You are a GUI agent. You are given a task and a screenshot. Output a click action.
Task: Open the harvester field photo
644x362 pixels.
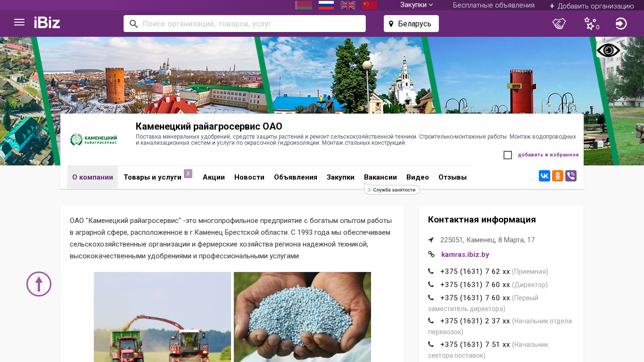coord(162,317)
